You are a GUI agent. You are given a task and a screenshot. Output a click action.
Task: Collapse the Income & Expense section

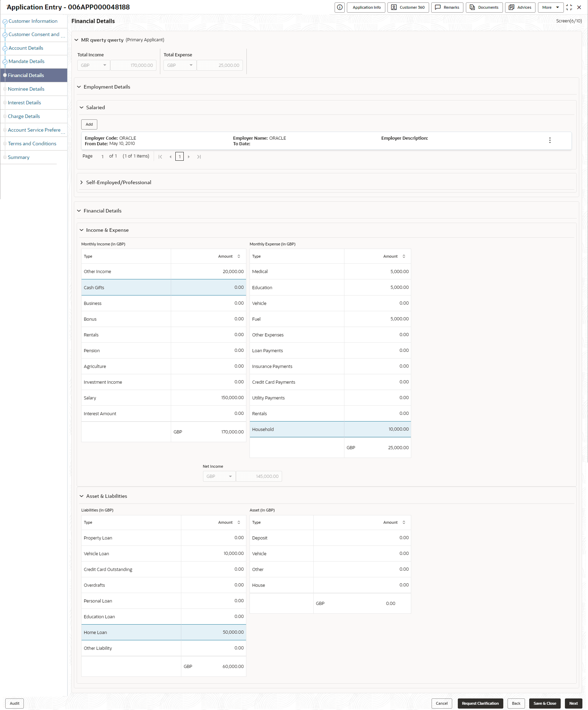(82, 230)
